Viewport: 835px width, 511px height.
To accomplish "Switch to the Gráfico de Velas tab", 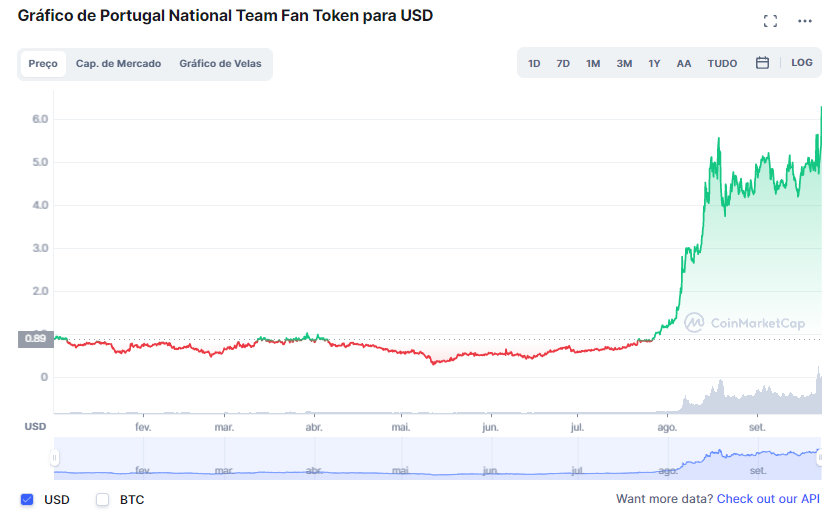I will [x=220, y=64].
